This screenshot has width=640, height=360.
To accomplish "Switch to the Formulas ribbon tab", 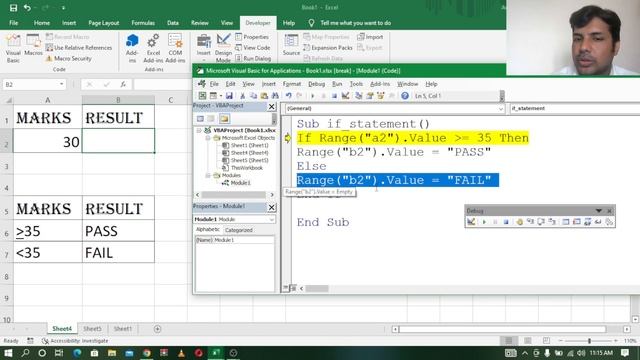I will [x=143, y=23].
